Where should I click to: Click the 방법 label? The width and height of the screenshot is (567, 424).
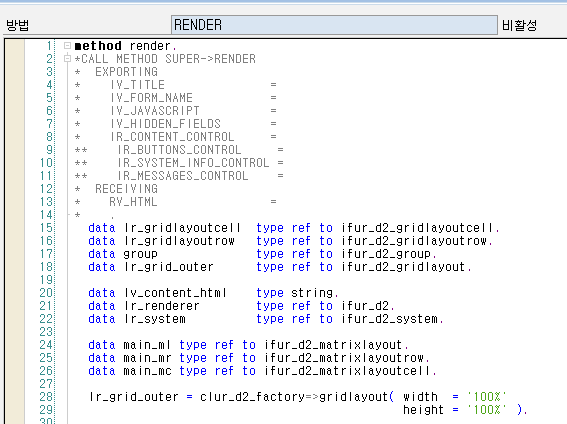(17, 25)
